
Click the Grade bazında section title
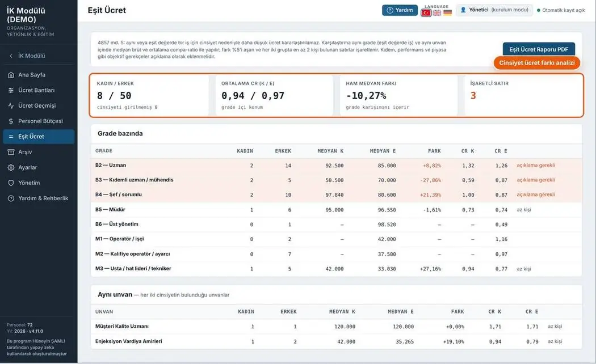(120, 134)
